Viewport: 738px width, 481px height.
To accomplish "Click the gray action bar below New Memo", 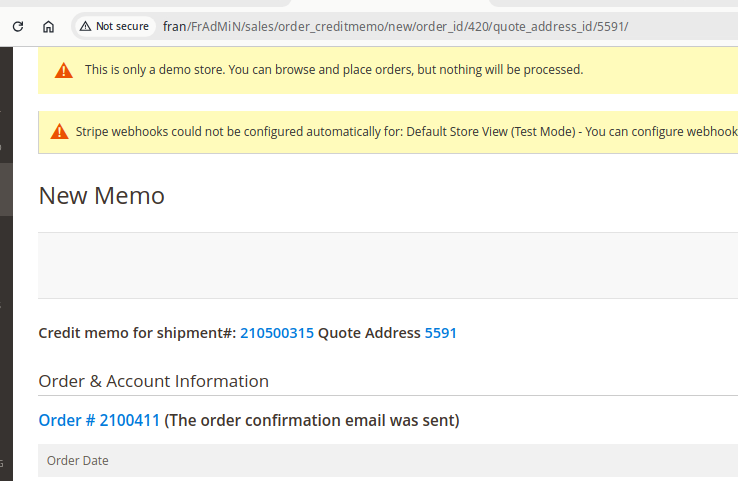I will 388,265.
